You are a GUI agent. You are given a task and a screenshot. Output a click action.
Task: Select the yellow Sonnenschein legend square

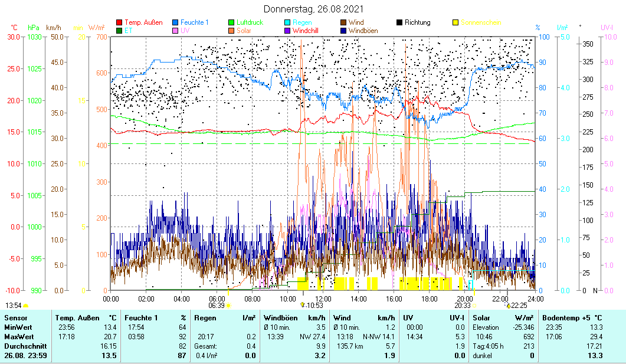click(455, 22)
